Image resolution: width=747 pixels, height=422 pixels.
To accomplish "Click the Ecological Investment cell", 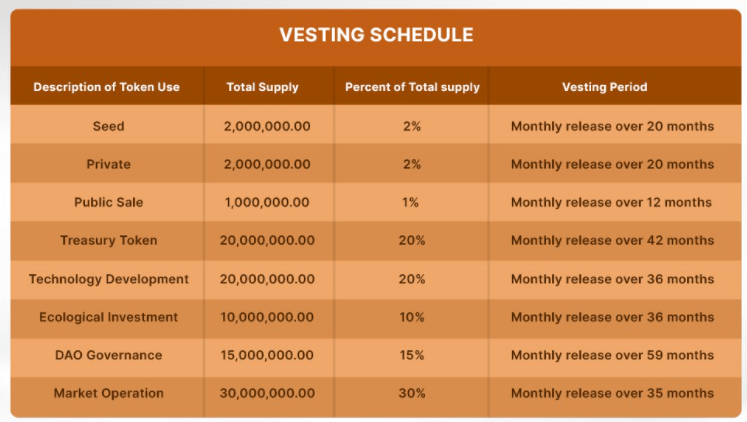I will pyautogui.click(x=108, y=317).
